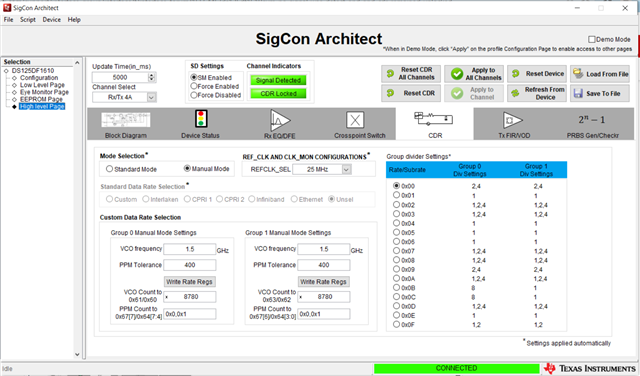Screen dimensions: 640x376
Task: Open the Device menu
Action: 51,20
